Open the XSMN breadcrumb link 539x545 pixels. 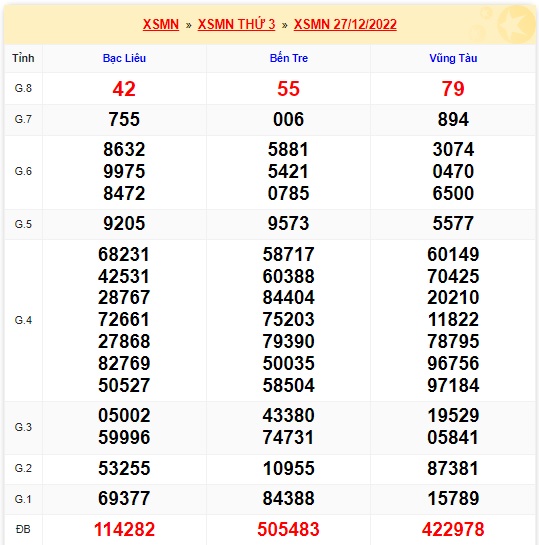[161, 25]
